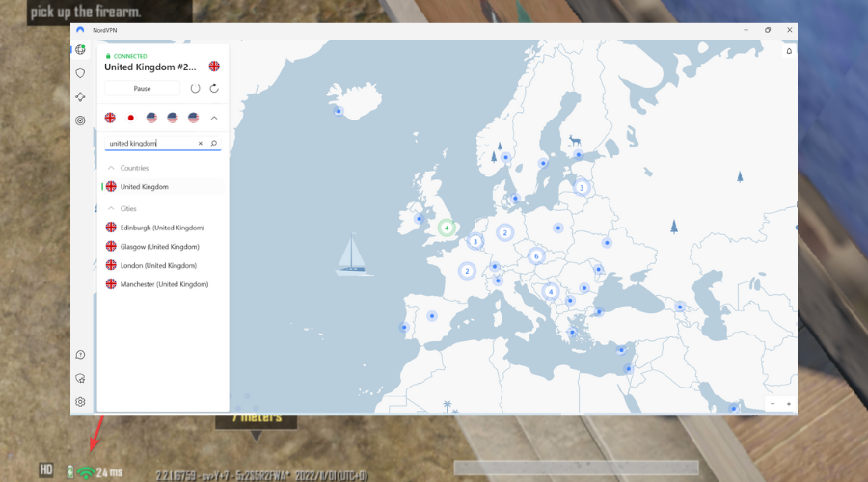Click the 2 cluster over Germany
The image size is (868, 482).
pos(504,232)
